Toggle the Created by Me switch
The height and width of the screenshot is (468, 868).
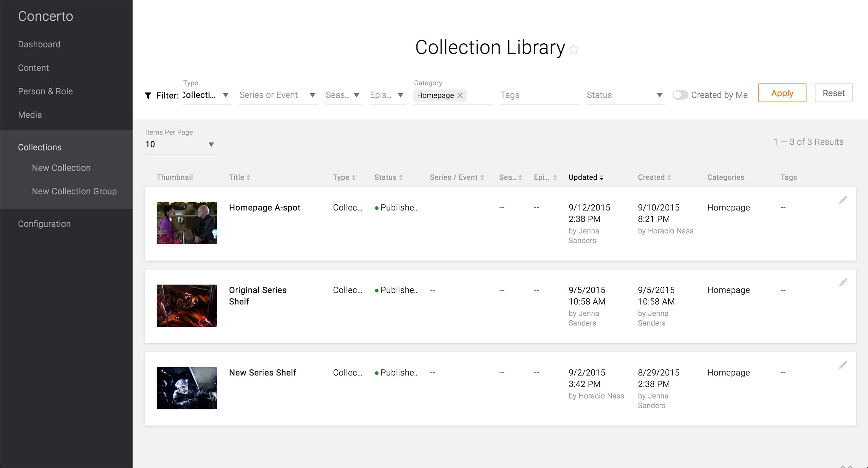click(x=680, y=95)
